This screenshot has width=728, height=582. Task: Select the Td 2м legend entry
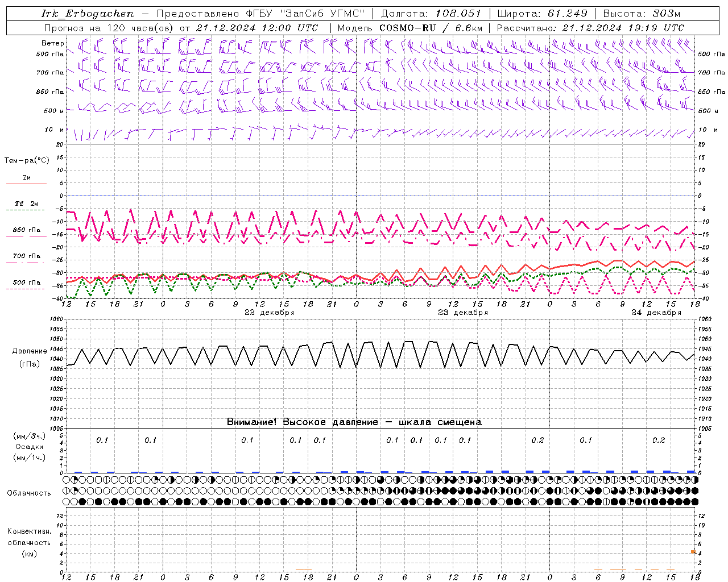pos(26,203)
